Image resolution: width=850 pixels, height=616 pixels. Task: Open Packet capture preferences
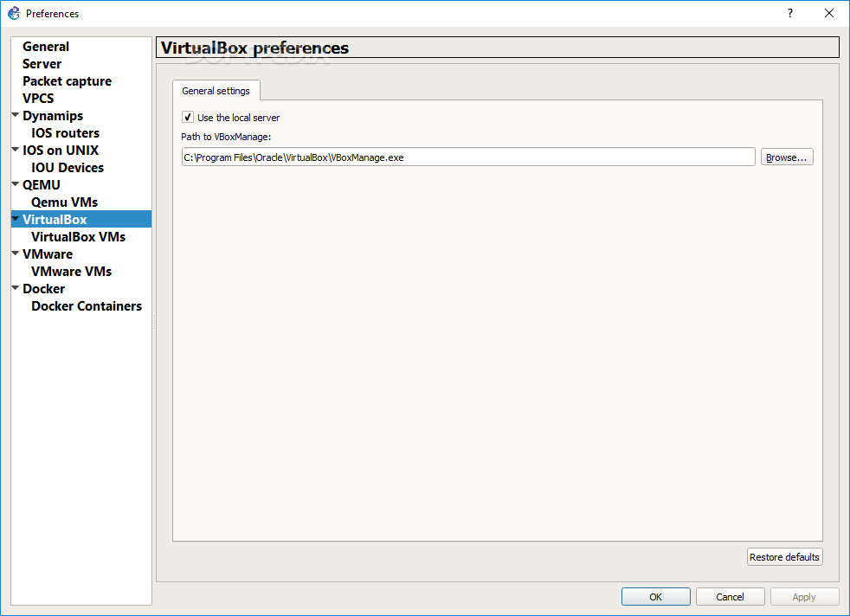pos(68,81)
